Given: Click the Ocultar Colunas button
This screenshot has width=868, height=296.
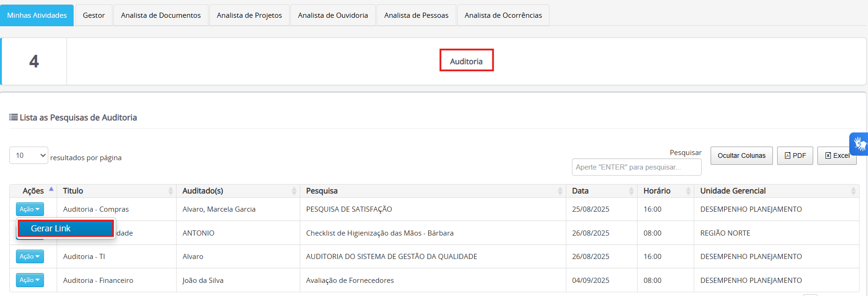Looking at the screenshot, I should (x=741, y=155).
